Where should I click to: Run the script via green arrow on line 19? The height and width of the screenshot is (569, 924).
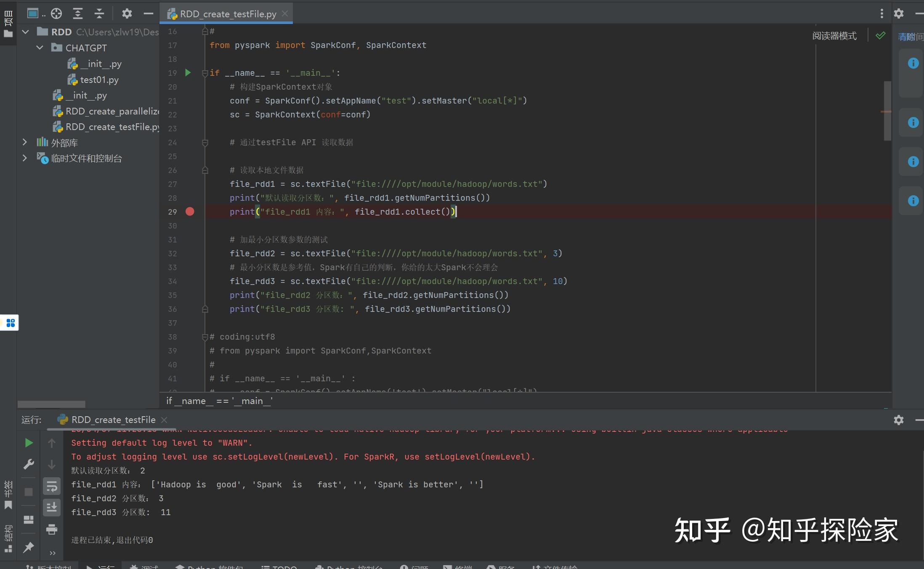(188, 72)
